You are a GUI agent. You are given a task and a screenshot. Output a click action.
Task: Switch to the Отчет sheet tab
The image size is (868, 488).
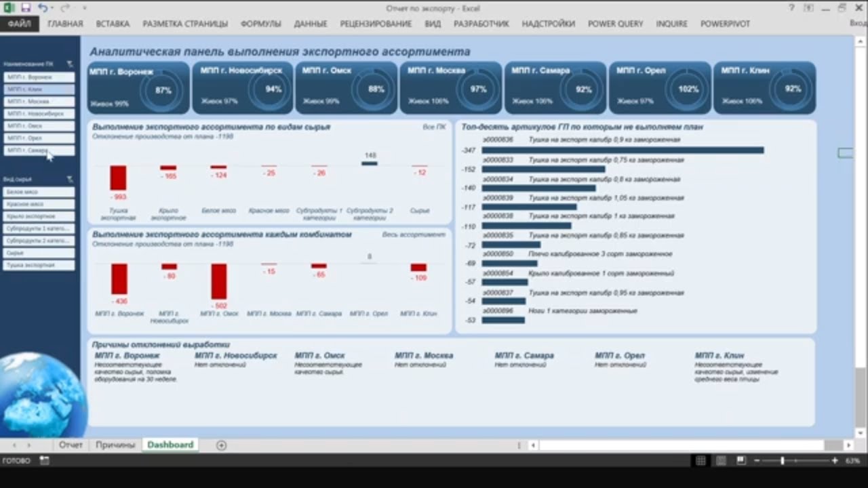point(71,445)
